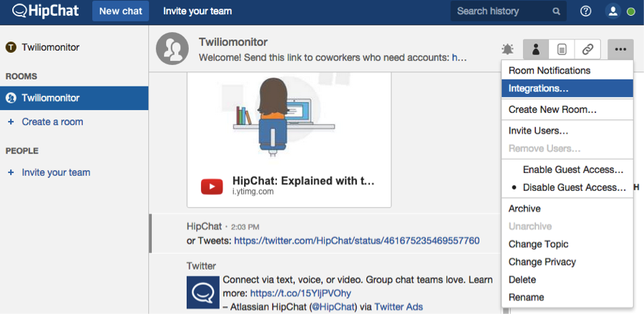Viewport: 644px width, 314px height.
Task: Show the room members person icon
Action: [x=535, y=49]
